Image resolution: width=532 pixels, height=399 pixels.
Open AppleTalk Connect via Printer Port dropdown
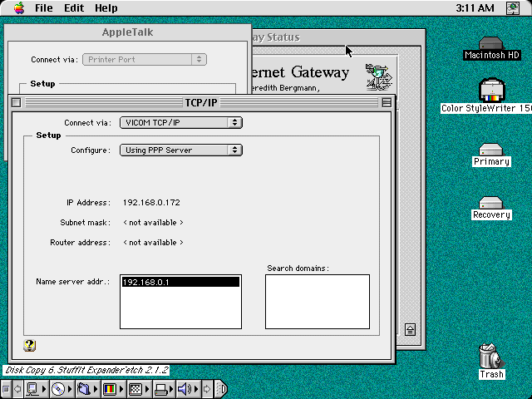(x=145, y=59)
